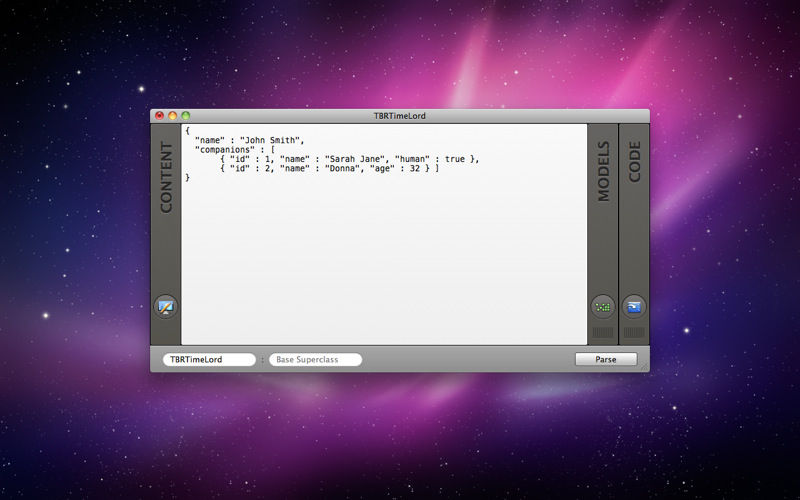Click the "name" : "John Smith" line
The image size is (800, 500).
click(x=249, y=140)
